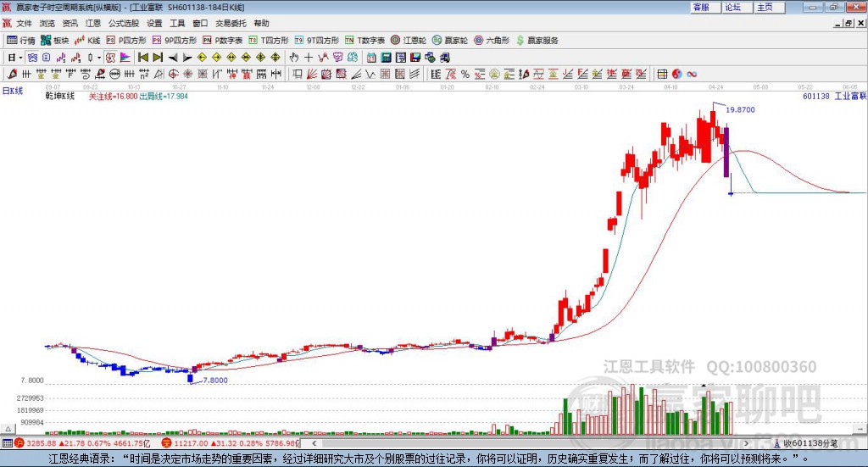Switch to the K线 chart tool

click(87, 41)
